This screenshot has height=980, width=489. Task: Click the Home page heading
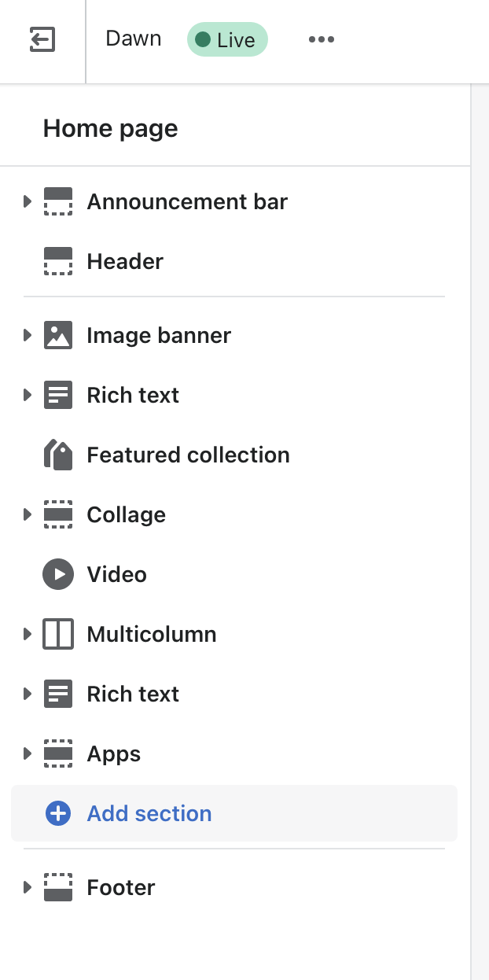[110, 128]
